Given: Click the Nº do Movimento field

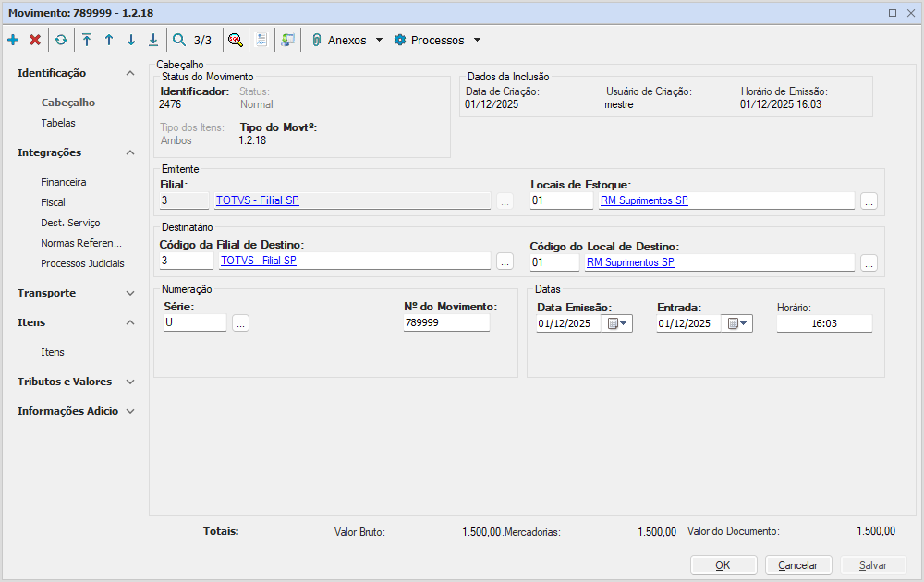Looking at the screenshot, I should point(446,322).
